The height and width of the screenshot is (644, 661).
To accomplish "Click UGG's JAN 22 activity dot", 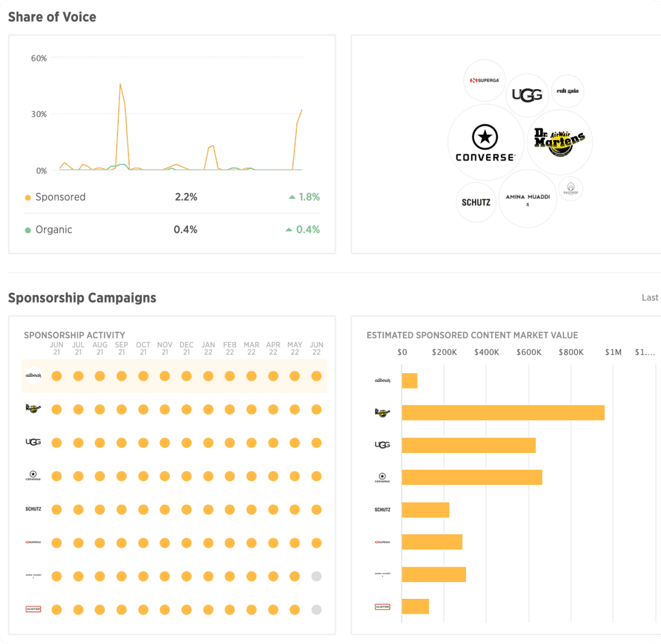I will [x=208, y=443].
